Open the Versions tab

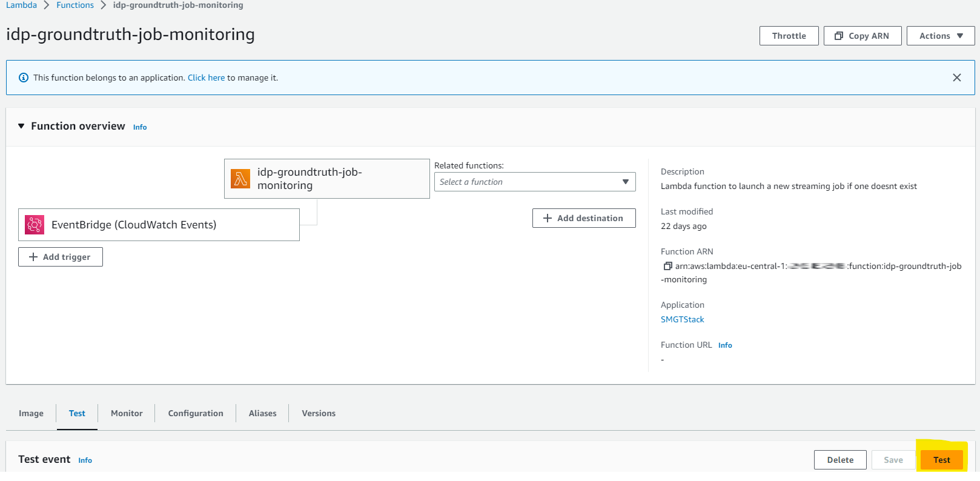(319, 413)
